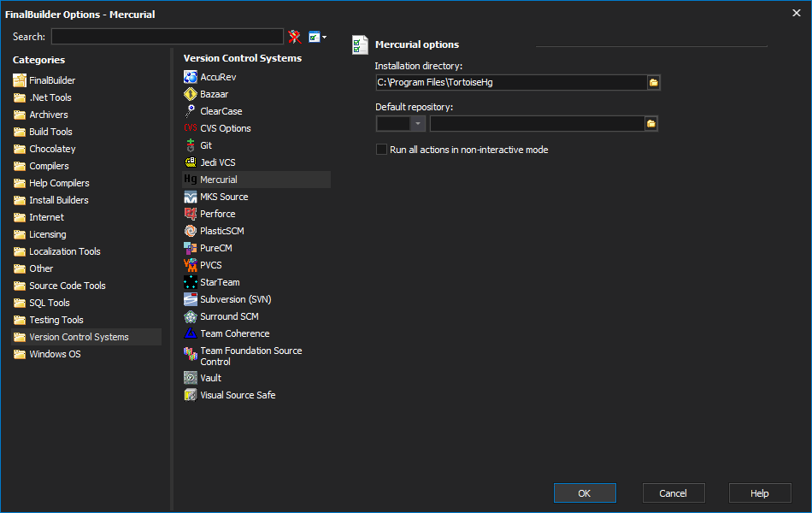812x513 pixels.
Task: Select the Archivers category
Action: (x=49, y=115)
